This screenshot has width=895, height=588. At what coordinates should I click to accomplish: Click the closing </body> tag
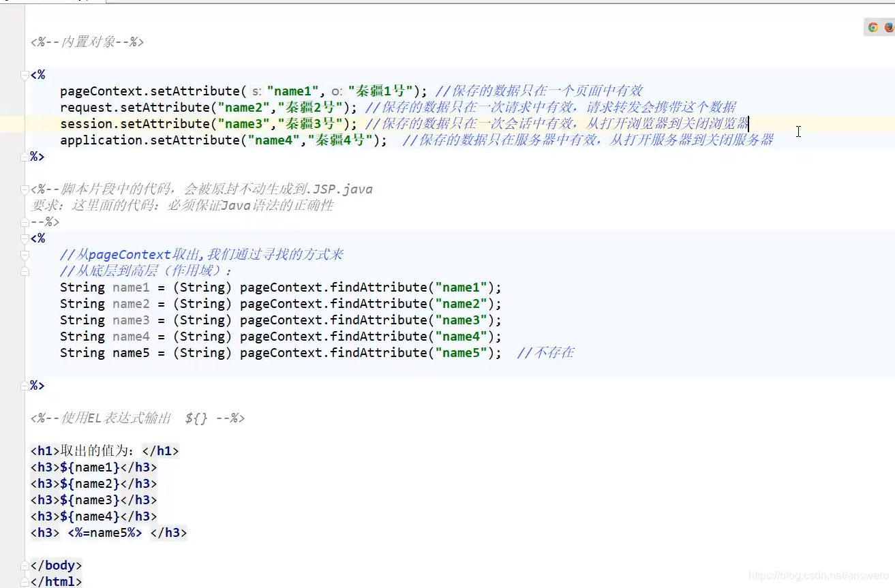click(x=56, y=566)
